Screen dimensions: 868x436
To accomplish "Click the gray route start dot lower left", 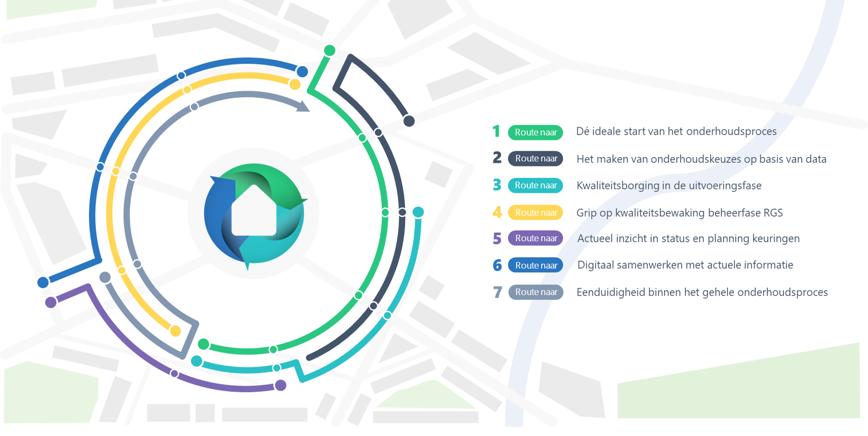I will pyautogui.click(x=105, y=277).
